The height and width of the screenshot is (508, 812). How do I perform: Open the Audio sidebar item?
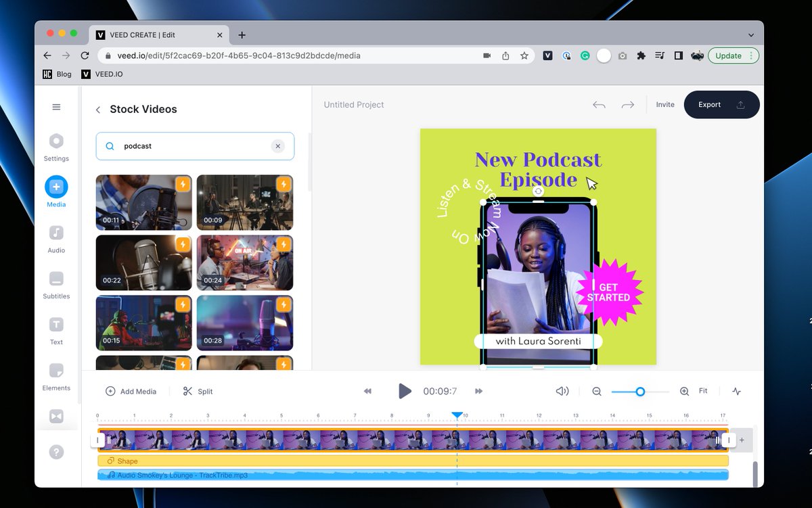click(56, 238)
